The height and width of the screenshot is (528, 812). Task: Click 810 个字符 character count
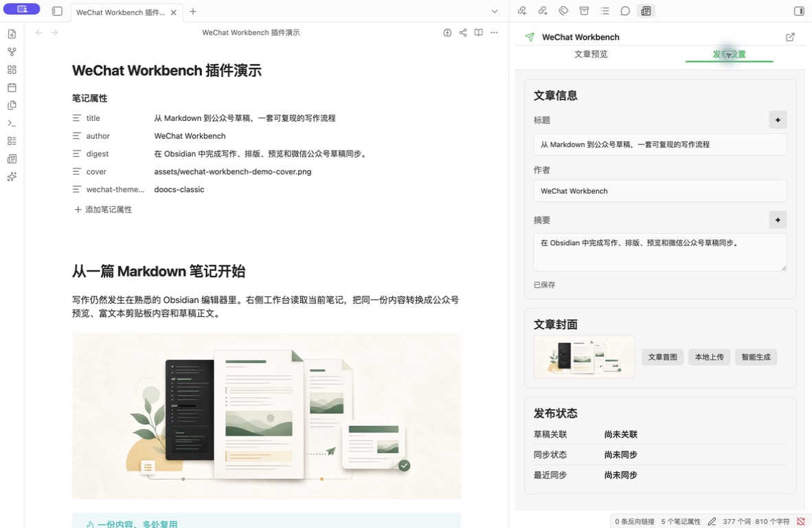pyautogui.click(x=772, y=521)
